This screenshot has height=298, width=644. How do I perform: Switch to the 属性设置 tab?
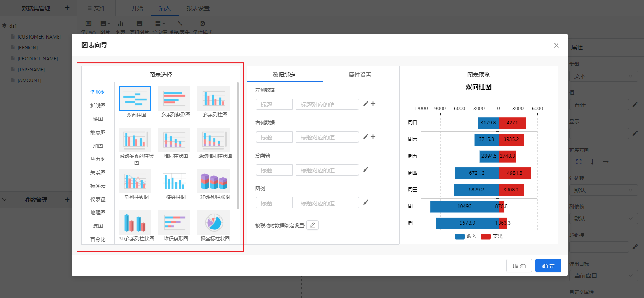point(360,75)
